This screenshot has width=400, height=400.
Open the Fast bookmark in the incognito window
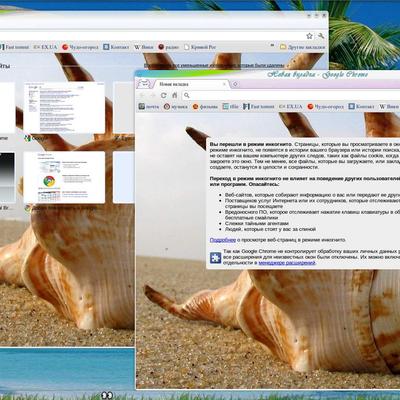(x=259, y=106)
